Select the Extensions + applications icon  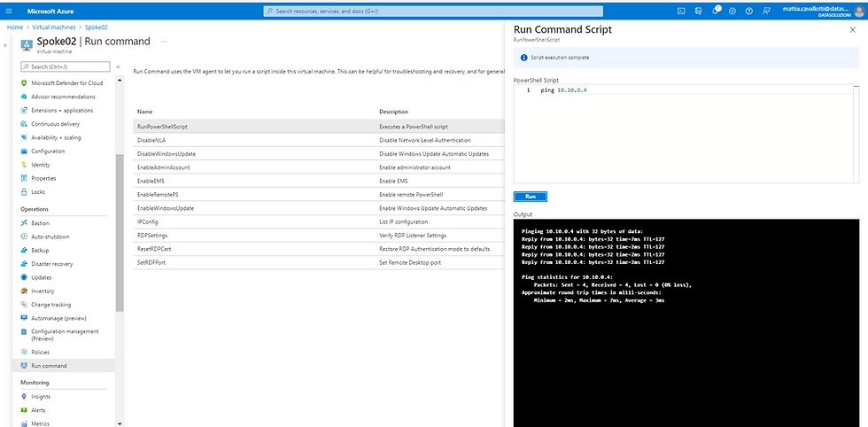24,110
